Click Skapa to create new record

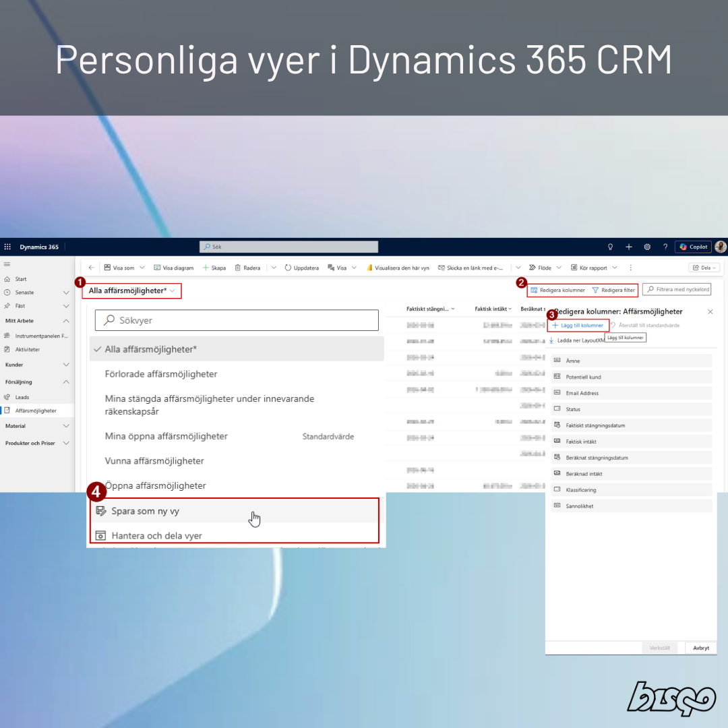tap(214, 268)
